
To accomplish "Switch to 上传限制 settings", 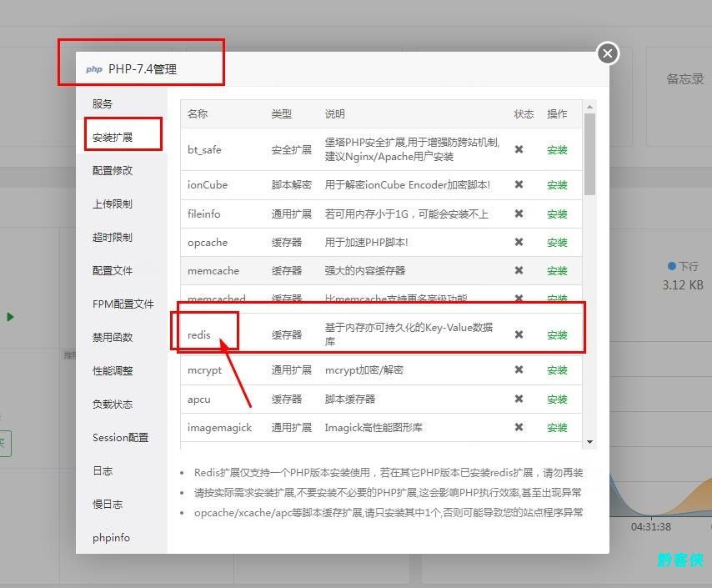I will coord(113,204).
